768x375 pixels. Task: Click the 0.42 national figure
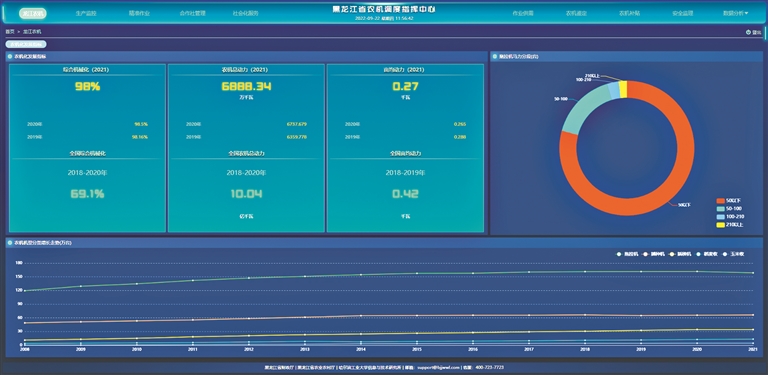click(x=406, y=194)
